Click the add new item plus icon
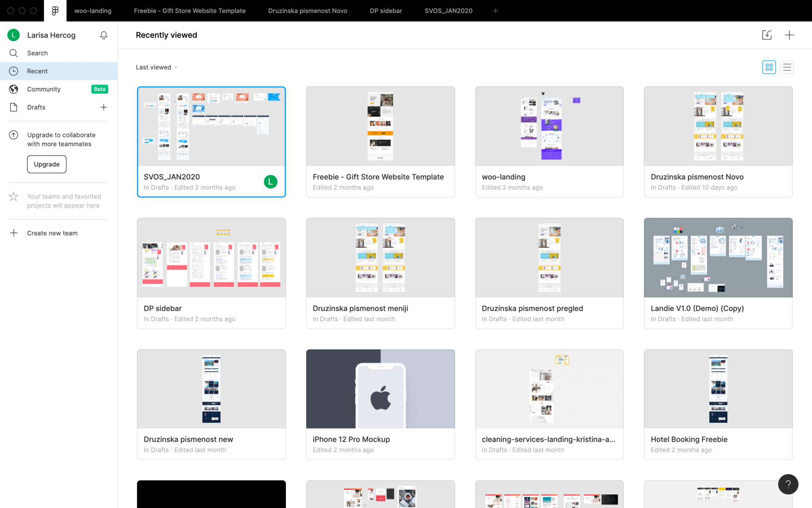812x508 pixels. (789, 35)
